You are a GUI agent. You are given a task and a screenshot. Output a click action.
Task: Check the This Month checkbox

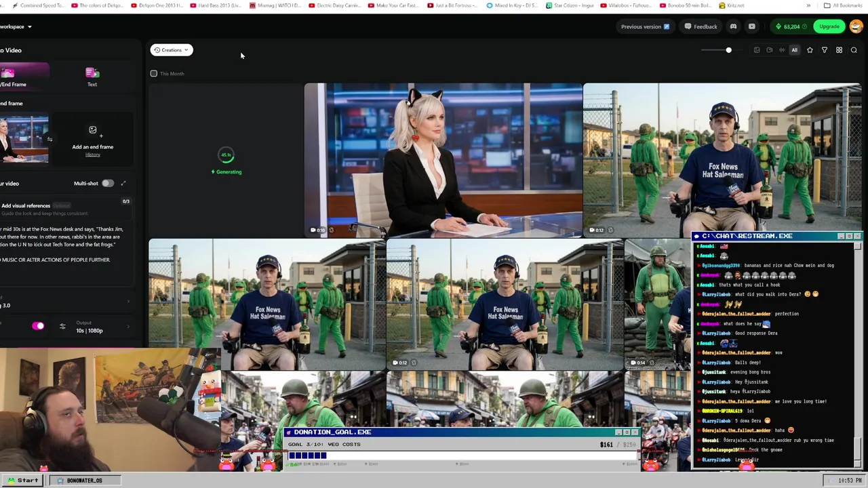tap(154, 73)
